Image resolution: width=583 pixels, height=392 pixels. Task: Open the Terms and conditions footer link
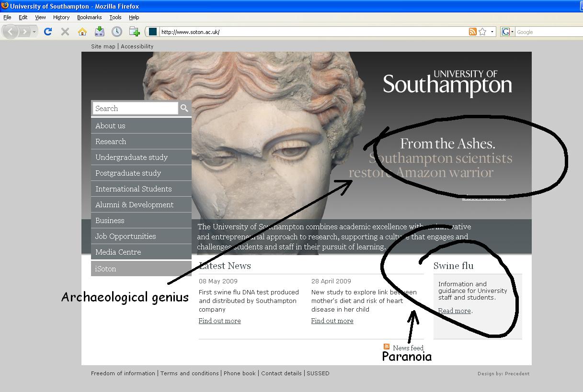(190, 373)
